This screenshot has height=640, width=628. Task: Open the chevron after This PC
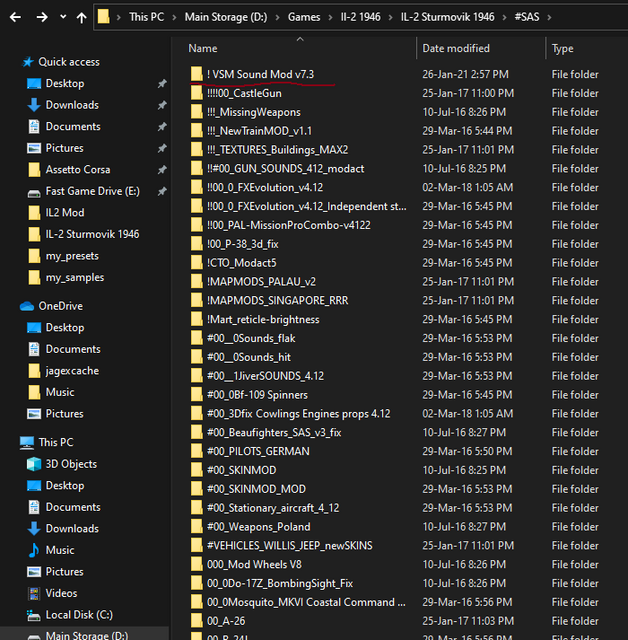click(174, 17)
